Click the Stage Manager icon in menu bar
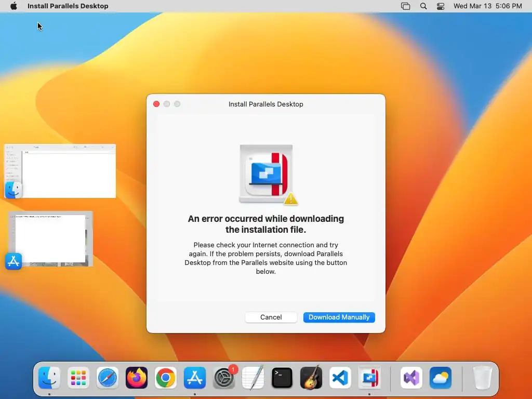 [x=405, y=6]
